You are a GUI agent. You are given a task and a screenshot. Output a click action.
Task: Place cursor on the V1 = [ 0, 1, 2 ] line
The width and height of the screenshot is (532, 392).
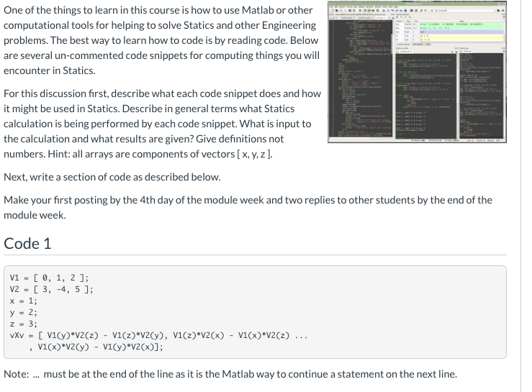pyautogui.click(x=49, y=278)
